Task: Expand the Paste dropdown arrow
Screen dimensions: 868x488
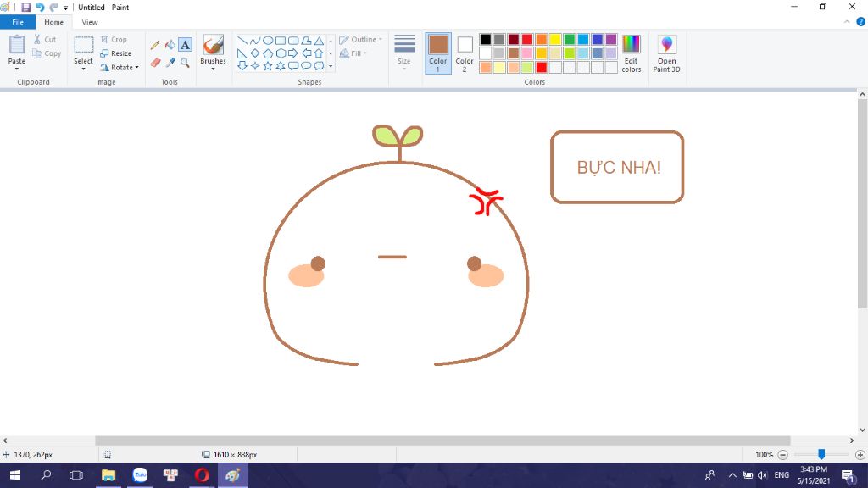Action: (17, 69)
